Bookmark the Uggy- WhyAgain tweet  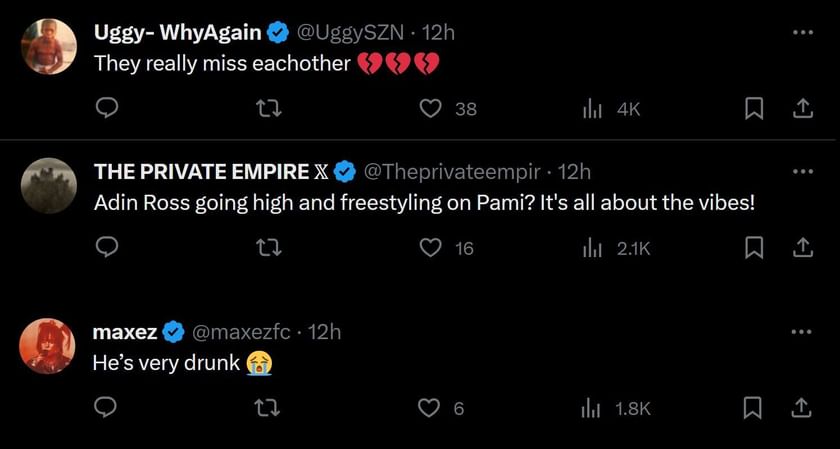click(755, 109)
